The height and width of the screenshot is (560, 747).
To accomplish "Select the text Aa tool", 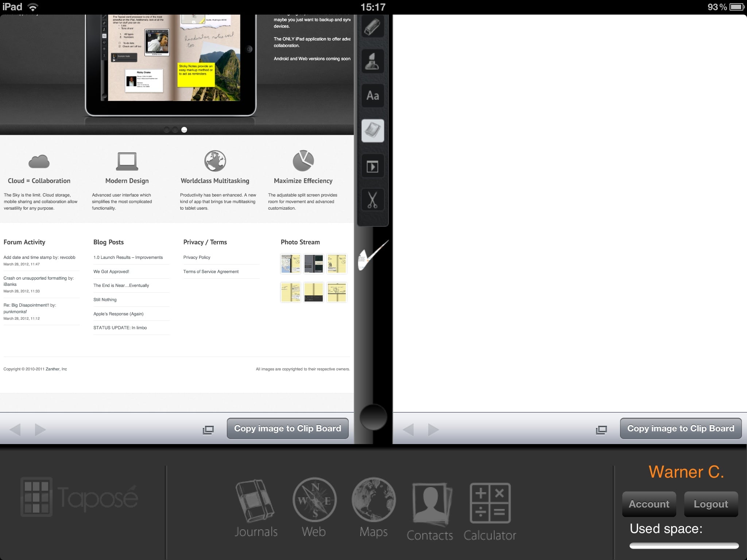I will 372,96.
